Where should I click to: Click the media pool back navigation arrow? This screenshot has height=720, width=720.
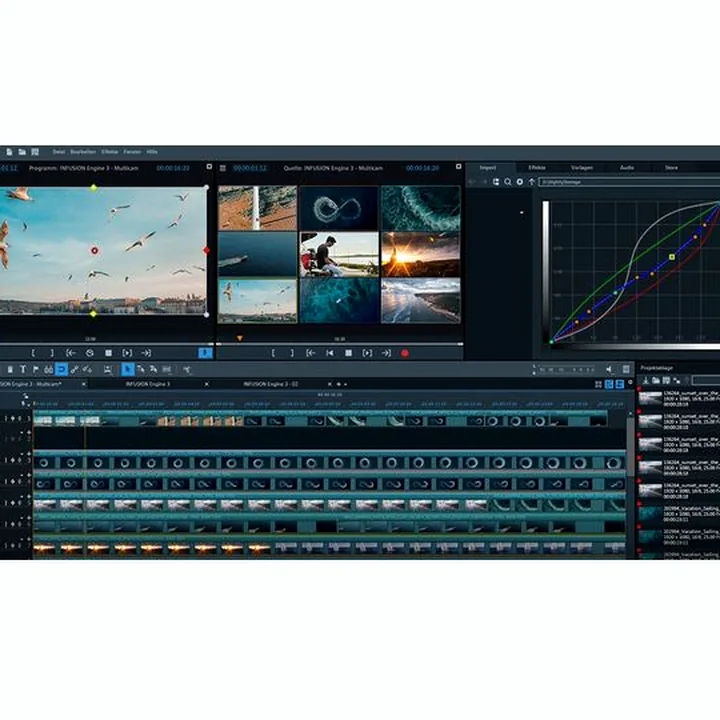pyautogui.click(x=472, y=182)
